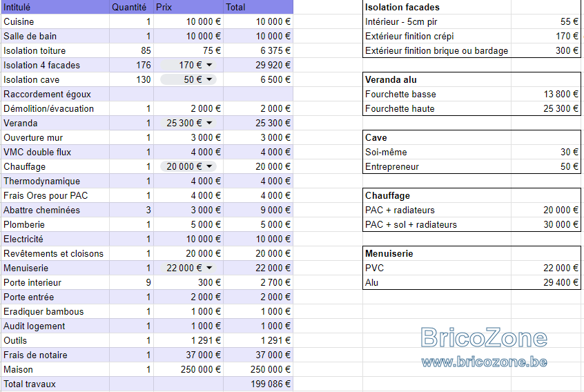Click the Eradiquer bambous cell

point(55,312)
